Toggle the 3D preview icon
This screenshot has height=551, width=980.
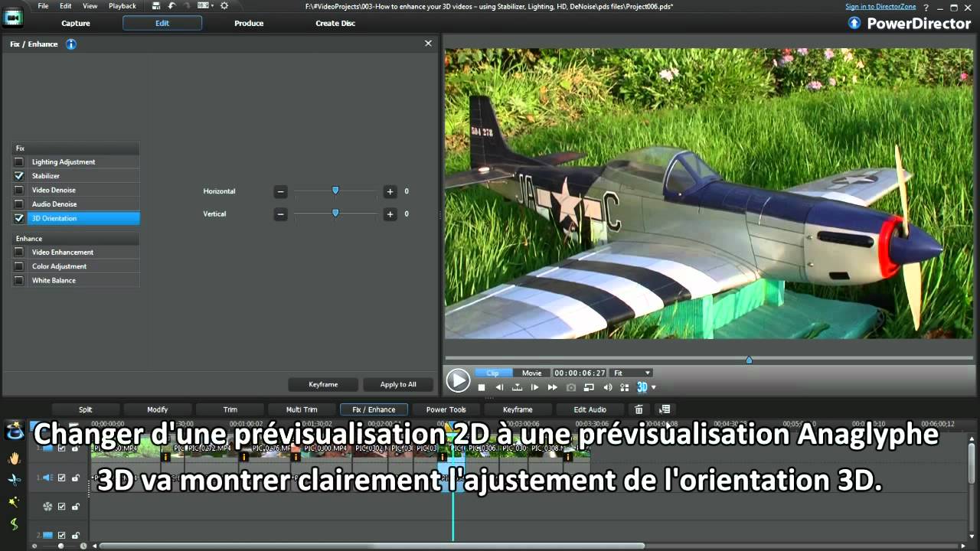click(642, 387)
